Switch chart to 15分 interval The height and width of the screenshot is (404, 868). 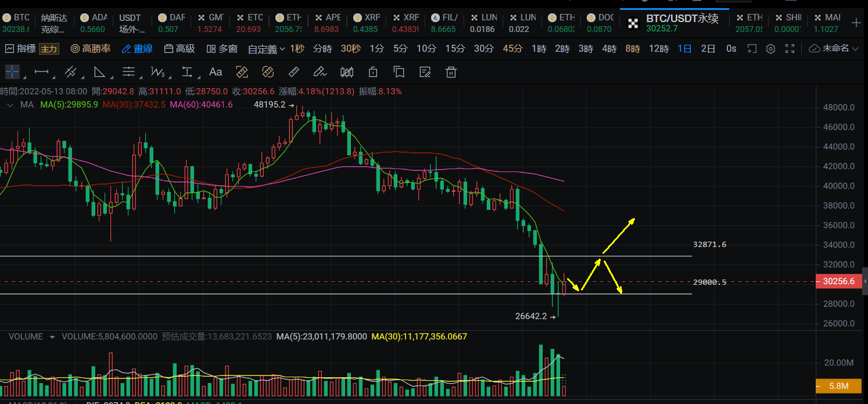click(455, 49)
